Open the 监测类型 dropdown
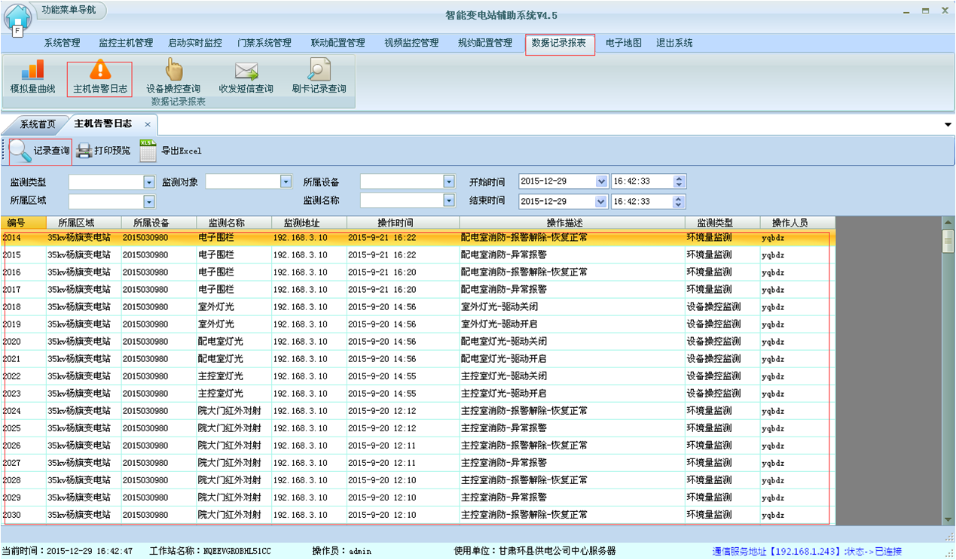956x560 pixels. click(149, 181)
